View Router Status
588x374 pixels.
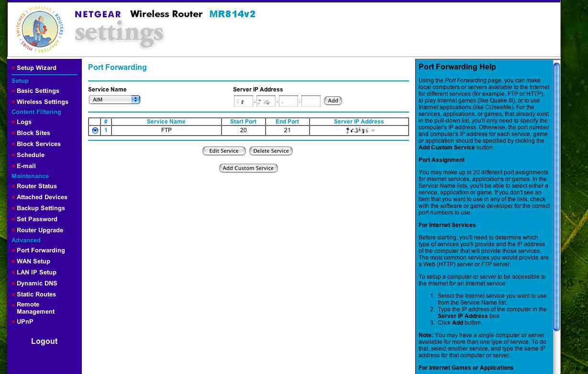pos(37,186)
